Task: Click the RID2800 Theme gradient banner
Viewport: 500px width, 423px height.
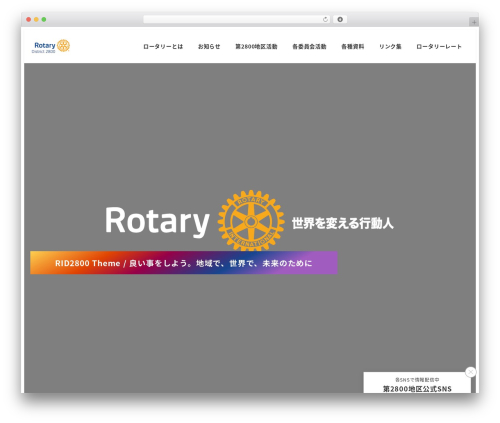Action: coord(184,263)
